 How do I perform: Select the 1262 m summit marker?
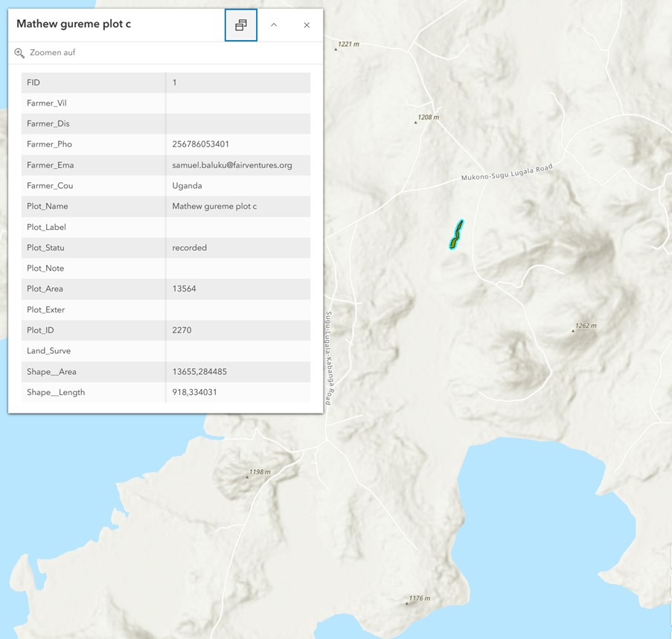point(573,330)
